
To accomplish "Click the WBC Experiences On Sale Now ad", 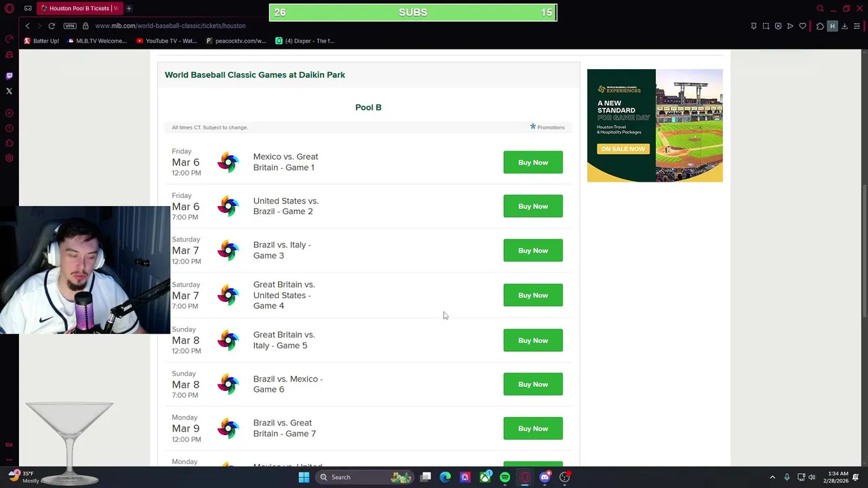I will (x=654, y=125).
